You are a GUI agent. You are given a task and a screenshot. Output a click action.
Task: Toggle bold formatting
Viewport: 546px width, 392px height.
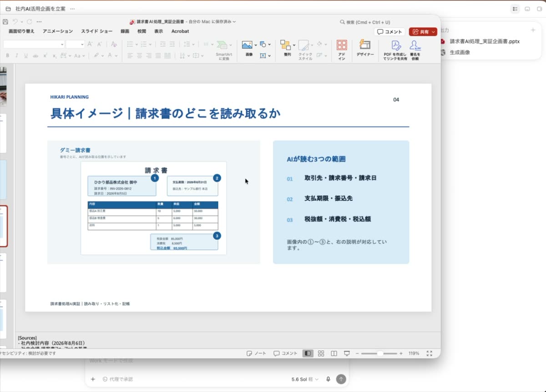click(7, 55)
